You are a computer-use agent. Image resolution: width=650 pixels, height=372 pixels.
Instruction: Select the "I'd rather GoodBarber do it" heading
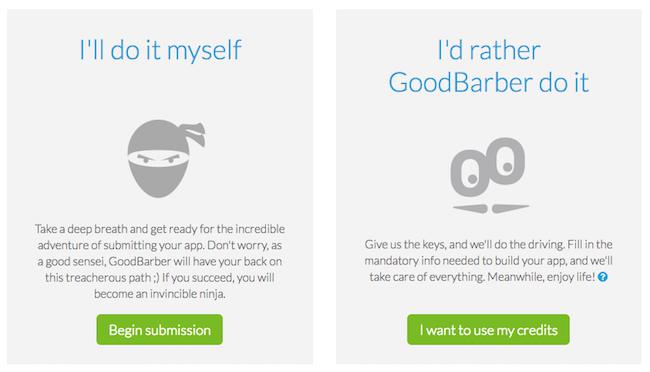click(x=489, y=66)
